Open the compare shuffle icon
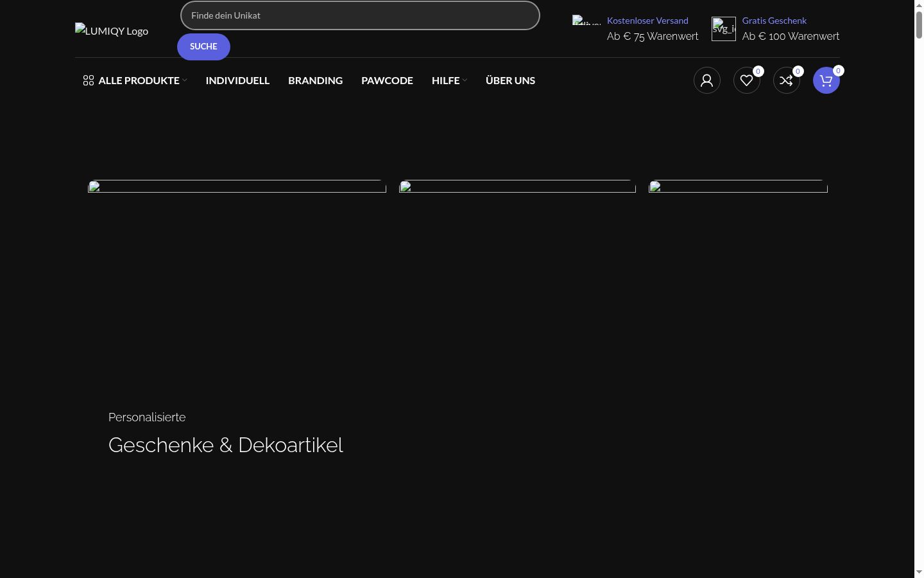The height and width of the screenshot is (578, 924). [x=786, y=80]
